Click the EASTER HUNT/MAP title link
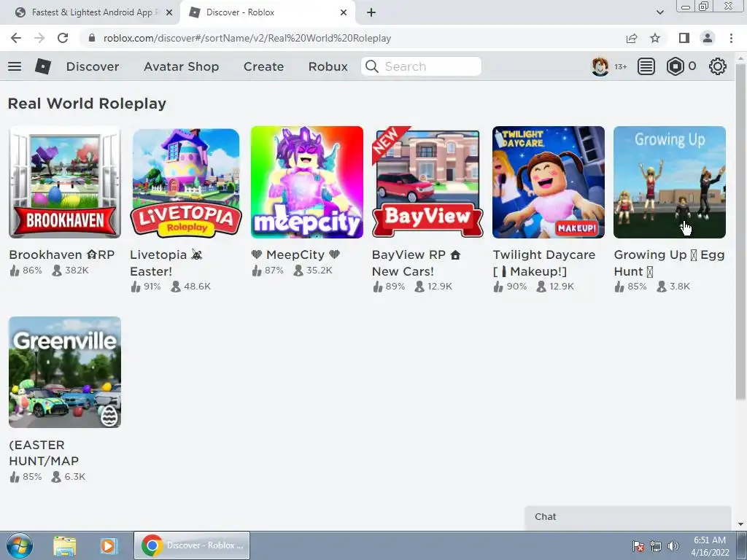 pyautogui.click(x=44, y=453)
